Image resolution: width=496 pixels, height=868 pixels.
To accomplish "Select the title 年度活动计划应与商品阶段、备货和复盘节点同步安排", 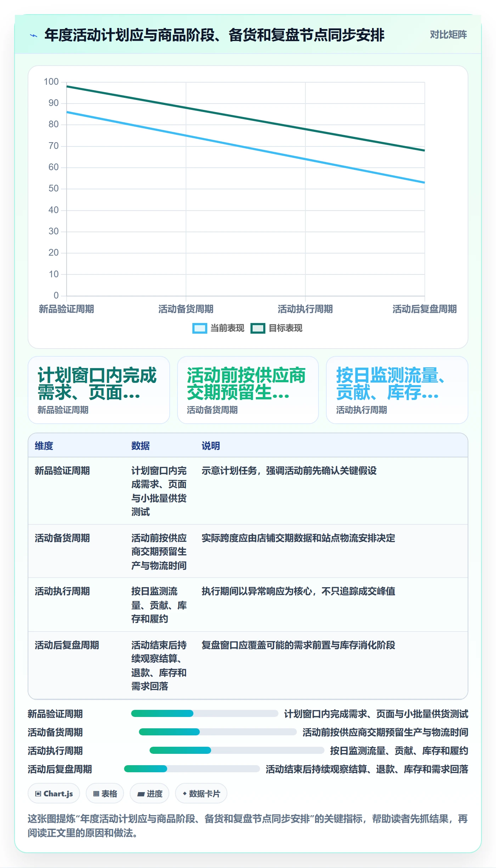I will [x=214, y=35].
